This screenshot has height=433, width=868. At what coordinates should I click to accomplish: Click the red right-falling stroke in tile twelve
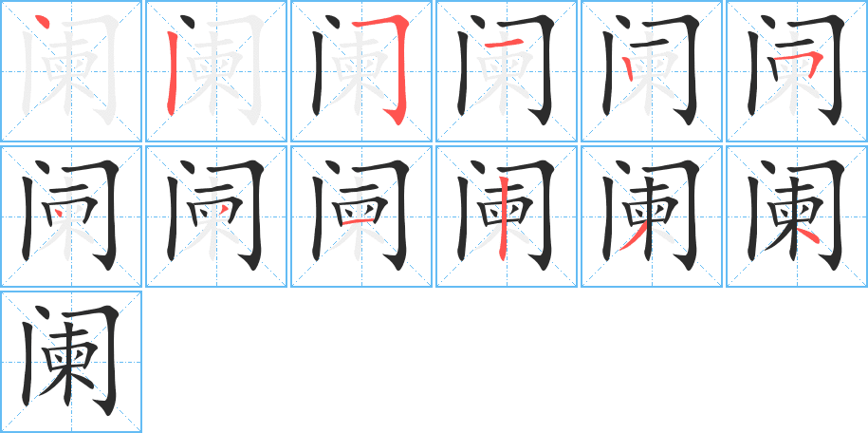point(808,235)
